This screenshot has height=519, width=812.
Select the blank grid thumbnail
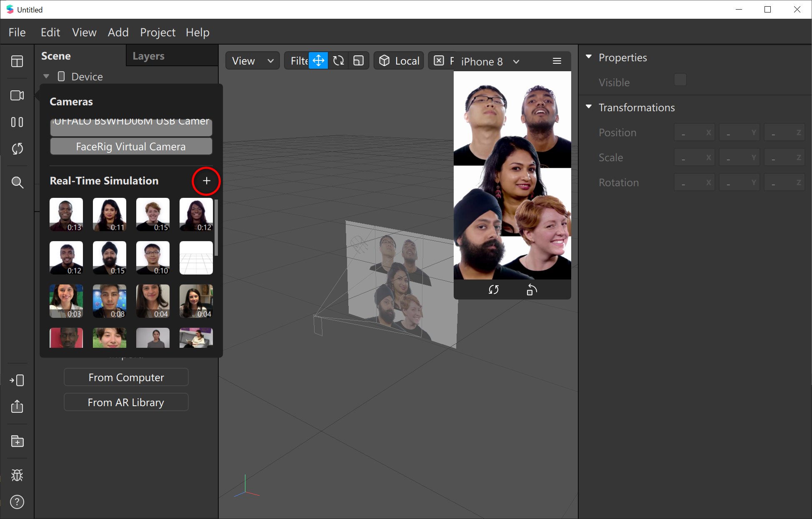click(196, 258)
